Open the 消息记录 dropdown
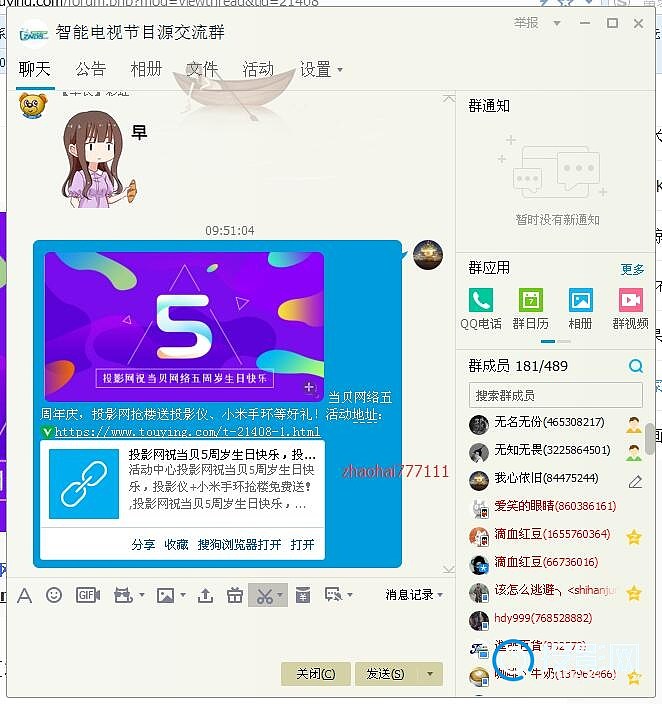662x704 pixels. 414,595
